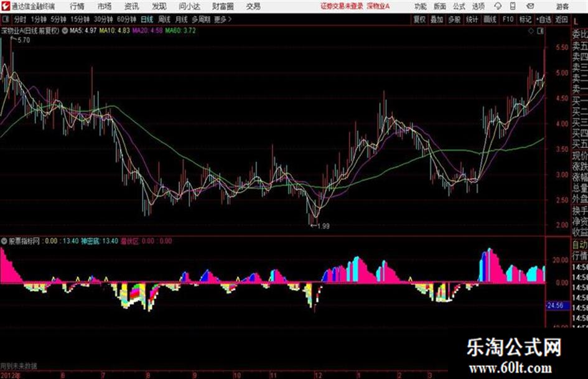Open the 功能 menu
Viewport: 588px width, 379px height.
click(x=421, y=6)
